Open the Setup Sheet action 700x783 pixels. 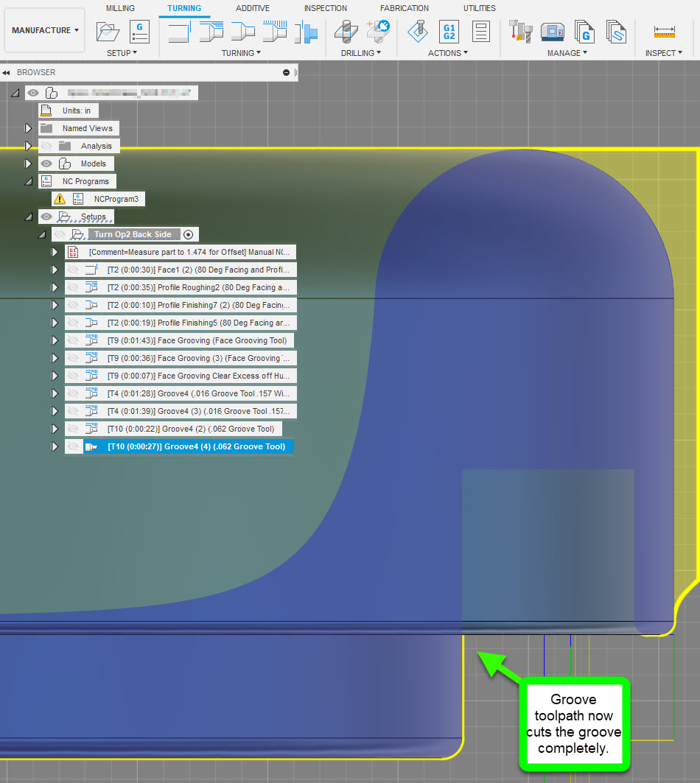[480, 32]
